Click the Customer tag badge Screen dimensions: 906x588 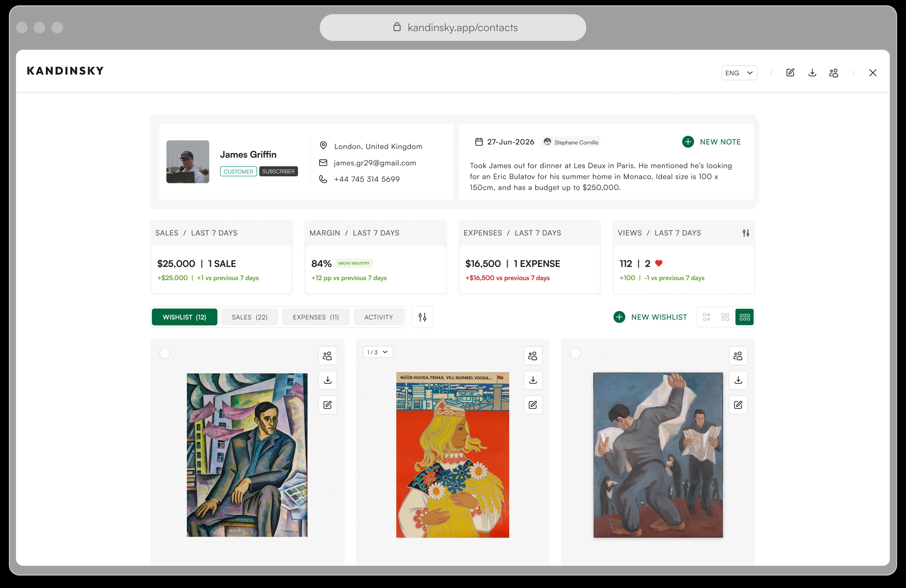[238, 171]
